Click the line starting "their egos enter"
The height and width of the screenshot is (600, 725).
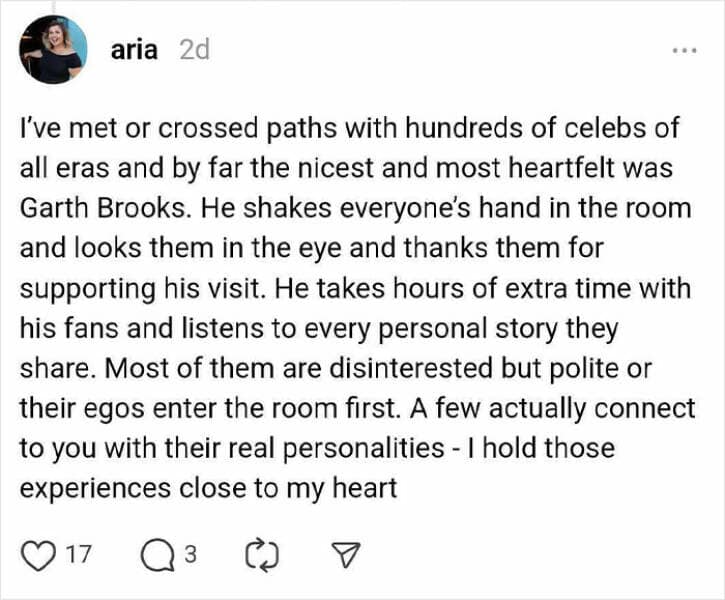click(357, 408)
